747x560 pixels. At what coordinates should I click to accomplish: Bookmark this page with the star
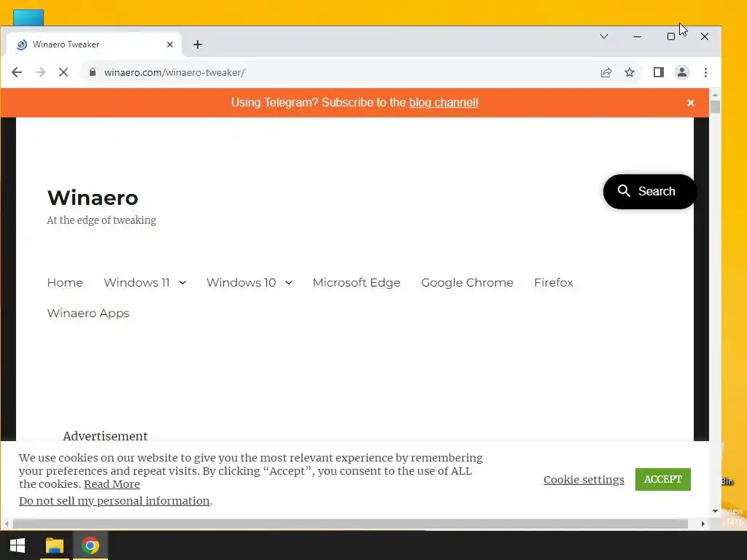pyautogui.click(x=630, y=72)
